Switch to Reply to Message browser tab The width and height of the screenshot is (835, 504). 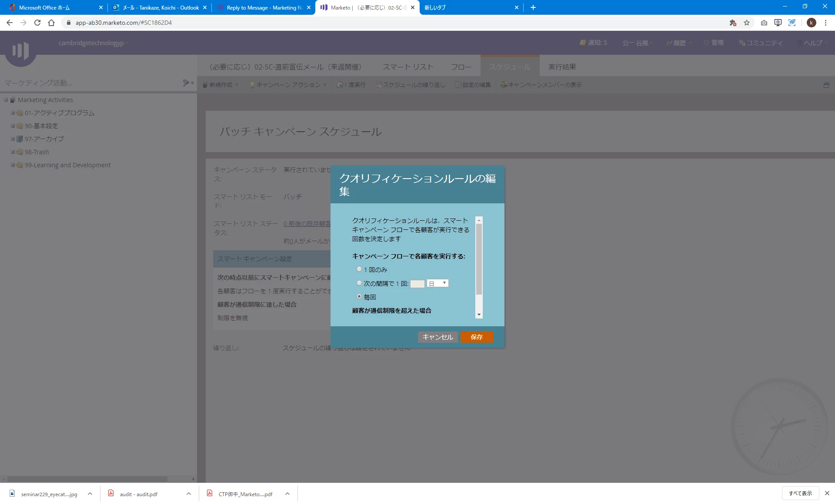[x=264, y=7]
